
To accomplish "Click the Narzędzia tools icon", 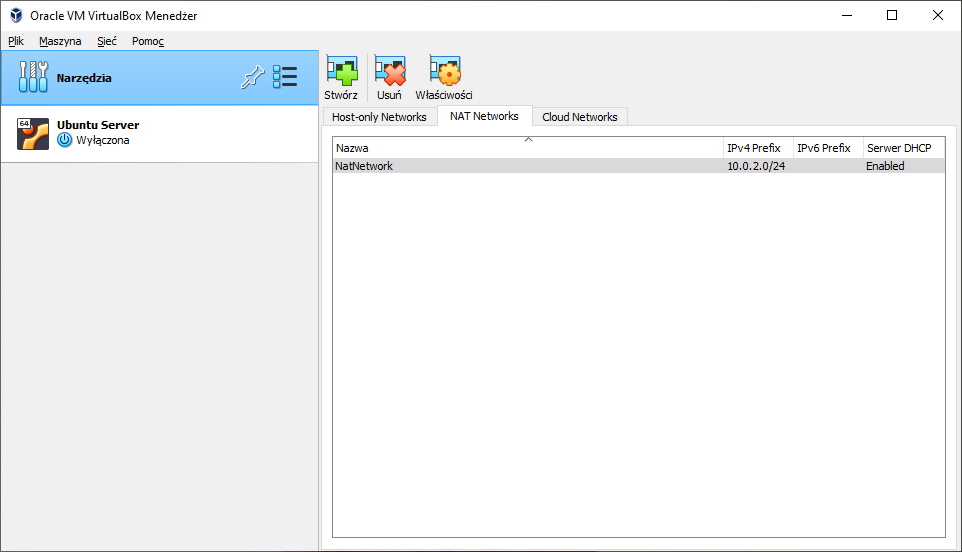I will pyautogui.click(x=33, y=78).
